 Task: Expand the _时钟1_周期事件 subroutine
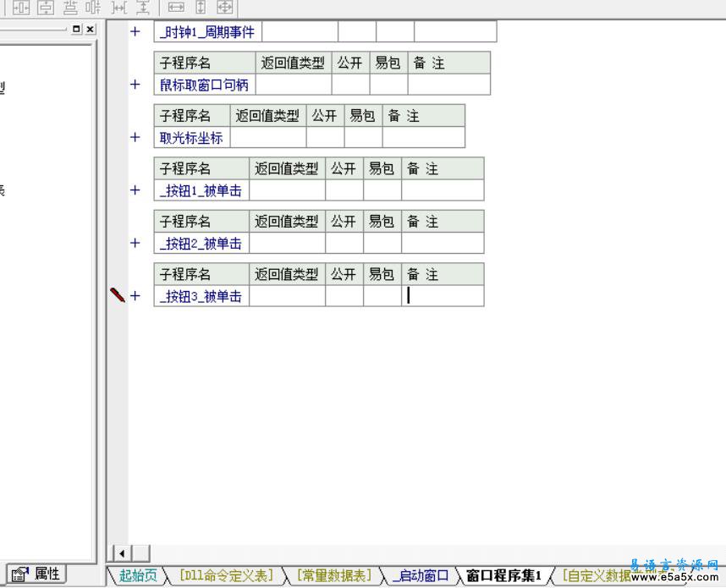pyautogui.click(x=135, y=31)
